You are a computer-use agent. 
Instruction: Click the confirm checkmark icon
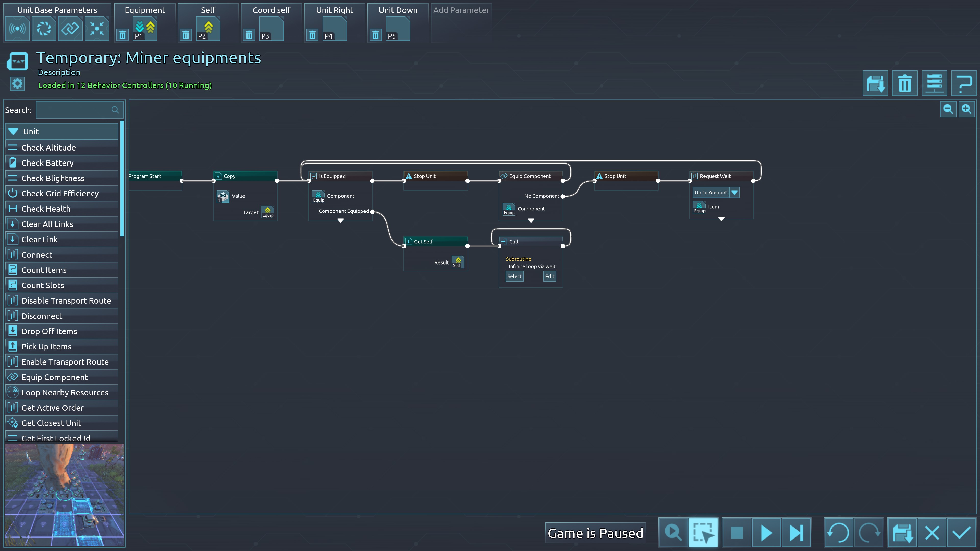click(961, 533)
